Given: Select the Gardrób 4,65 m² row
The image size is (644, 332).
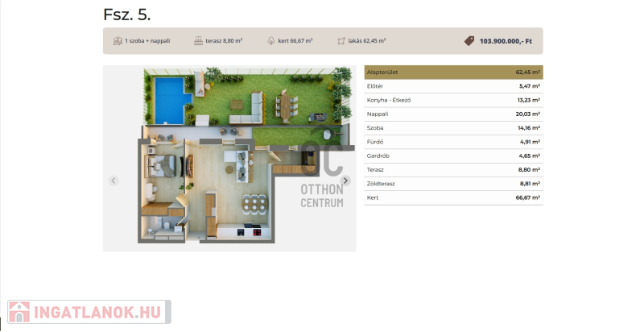Looking at the screenshot, I should [453, 156].
